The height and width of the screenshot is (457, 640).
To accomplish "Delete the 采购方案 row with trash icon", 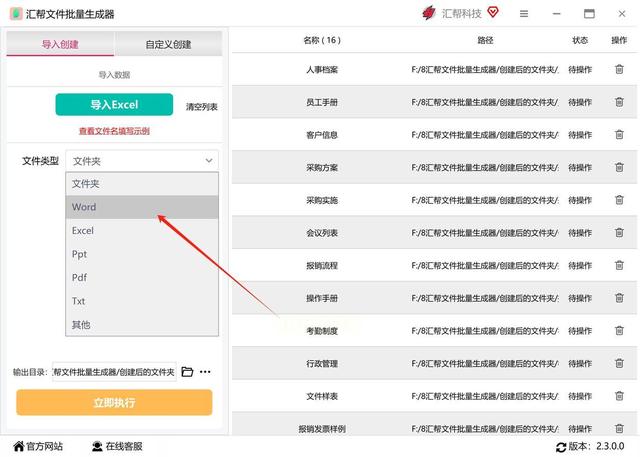I will click(619, 167).
